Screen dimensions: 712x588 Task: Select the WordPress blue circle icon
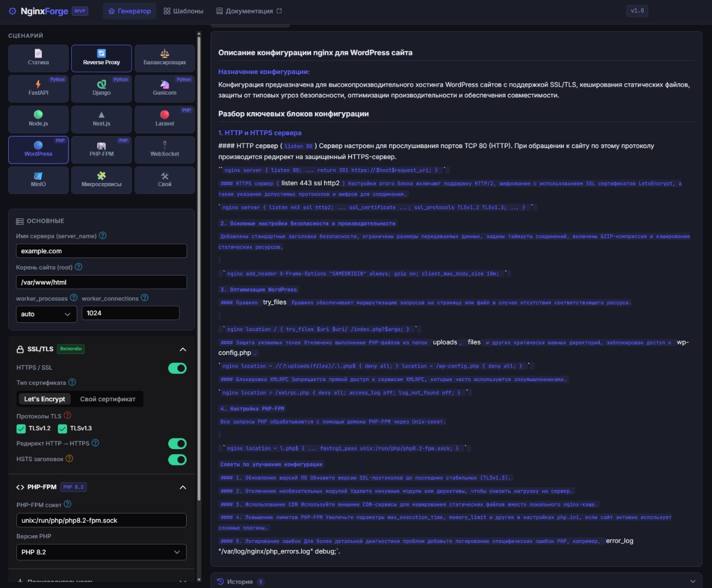click(x=38, y=145)
